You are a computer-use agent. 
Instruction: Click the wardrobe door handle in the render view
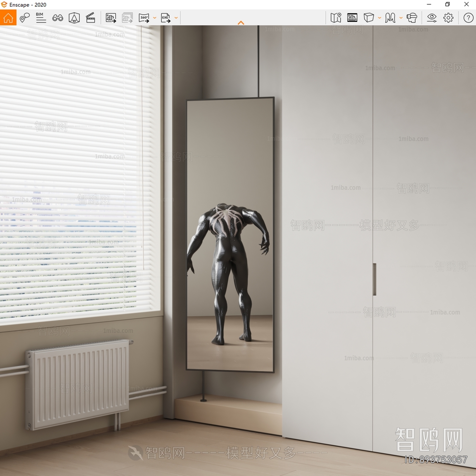375,279
